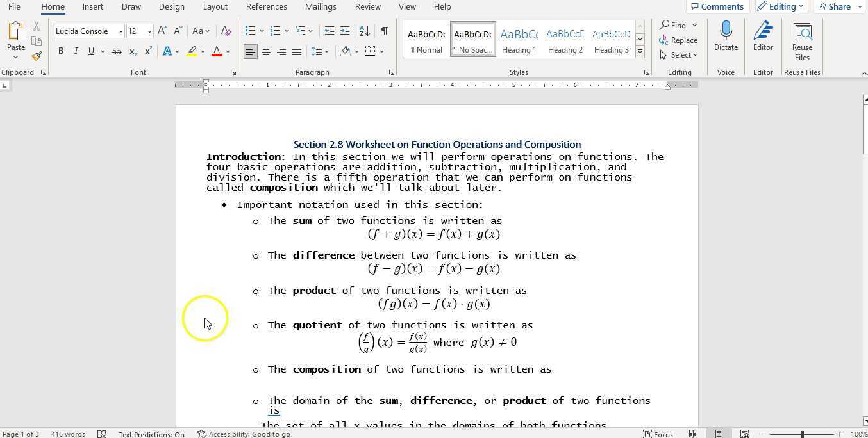Screen dimensions: 868x438
Task: Switch to Web Layout view icon
Action: tap(745, 434)
